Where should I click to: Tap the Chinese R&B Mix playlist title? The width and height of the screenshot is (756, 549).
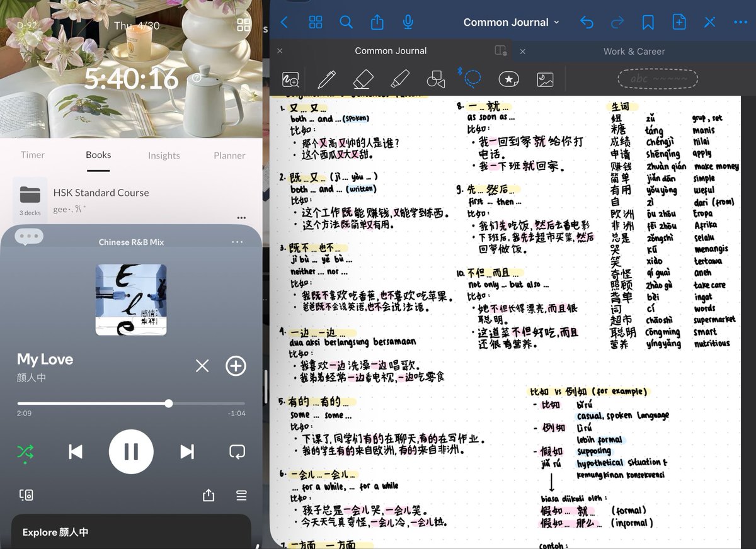point(131,242)
